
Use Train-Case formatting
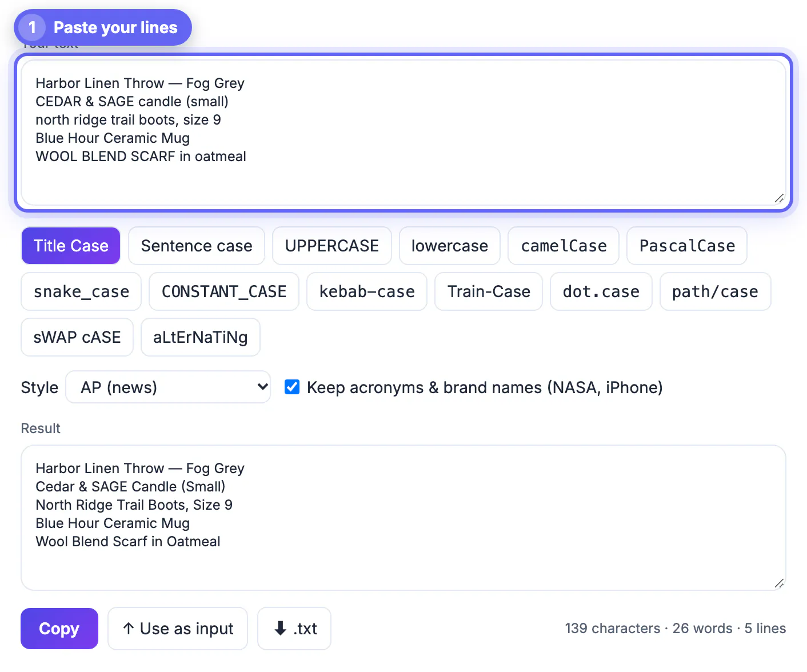pos(489,291)
